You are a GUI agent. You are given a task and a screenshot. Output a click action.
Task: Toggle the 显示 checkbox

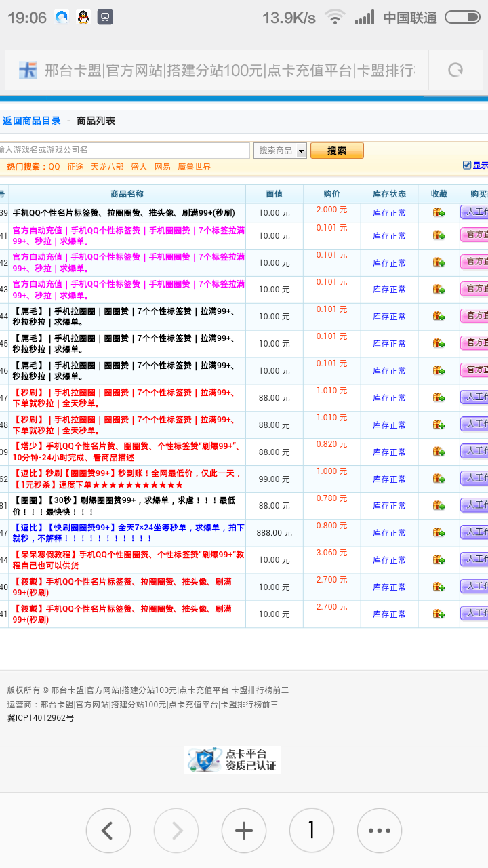tap(466, 165)
